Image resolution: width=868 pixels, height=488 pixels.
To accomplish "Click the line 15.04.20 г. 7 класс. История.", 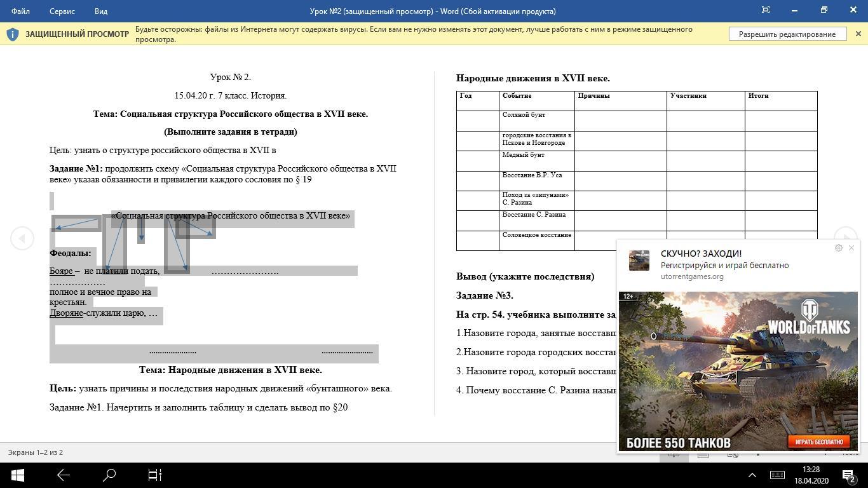I will 231,95.
